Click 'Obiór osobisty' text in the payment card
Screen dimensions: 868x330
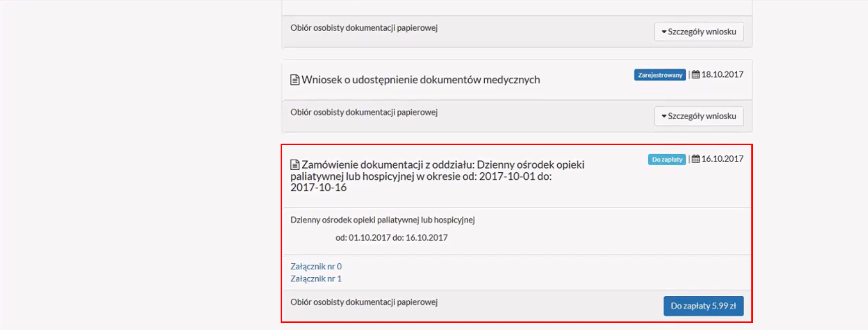pos(364,302)
